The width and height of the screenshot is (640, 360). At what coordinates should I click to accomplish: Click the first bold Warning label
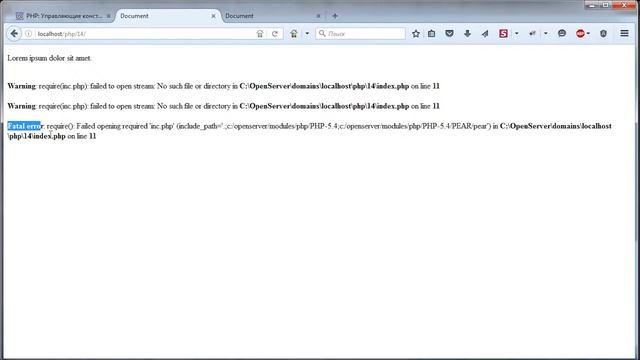[x=22, y=86]
